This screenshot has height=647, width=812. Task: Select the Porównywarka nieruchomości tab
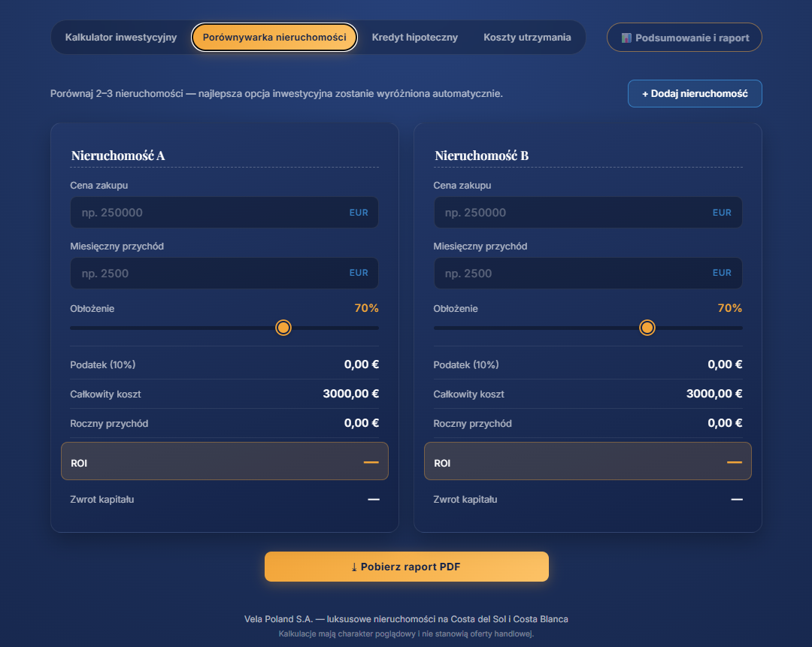[274, 38]
